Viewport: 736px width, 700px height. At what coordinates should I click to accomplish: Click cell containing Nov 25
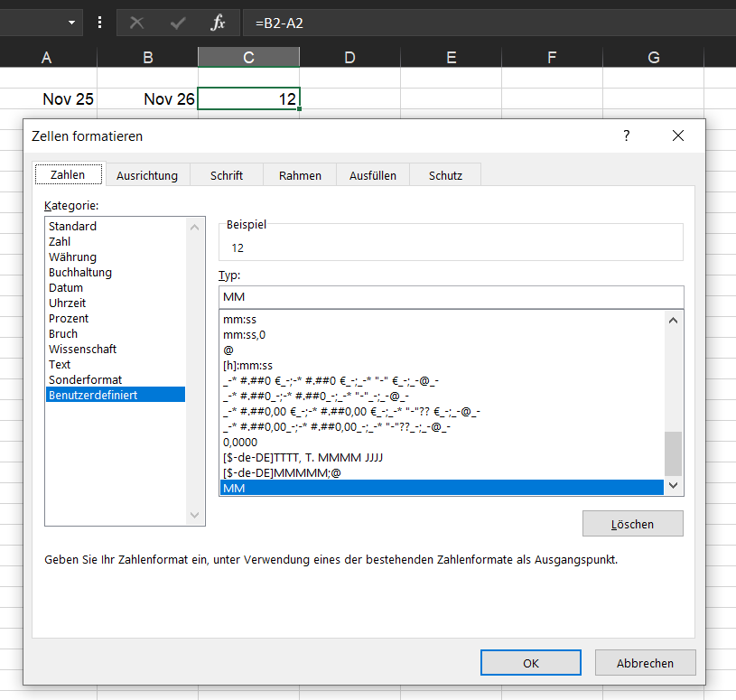click(x=49, y=98)
